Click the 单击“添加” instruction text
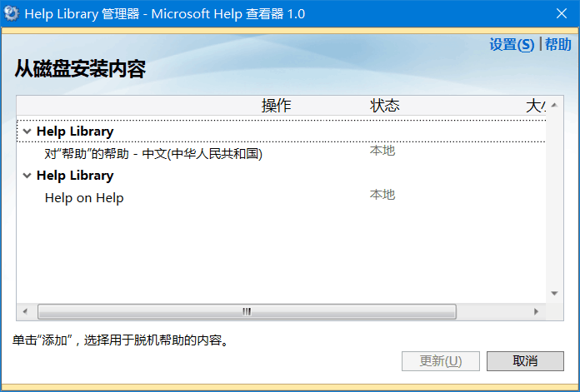 [x=121, y=340]
